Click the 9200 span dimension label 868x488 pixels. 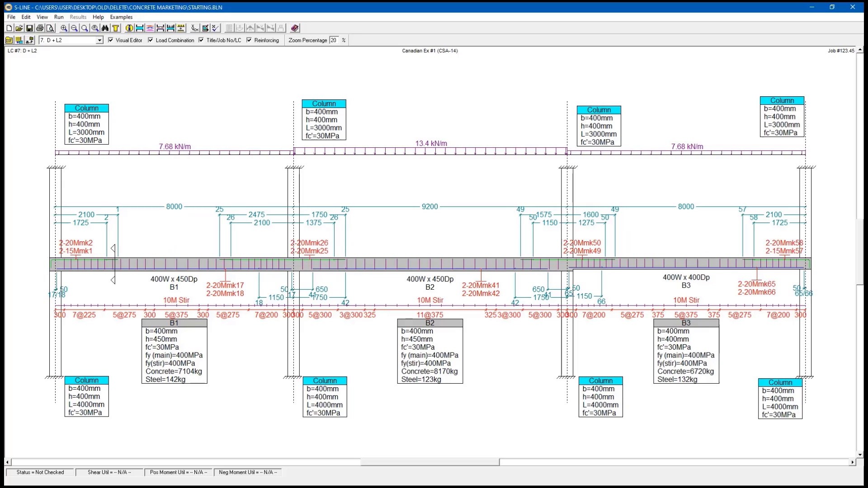click(430, 206)
